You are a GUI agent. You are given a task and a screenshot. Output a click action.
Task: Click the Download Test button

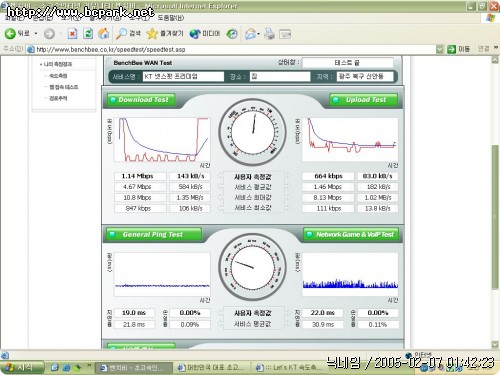click(x=141, y=99)
